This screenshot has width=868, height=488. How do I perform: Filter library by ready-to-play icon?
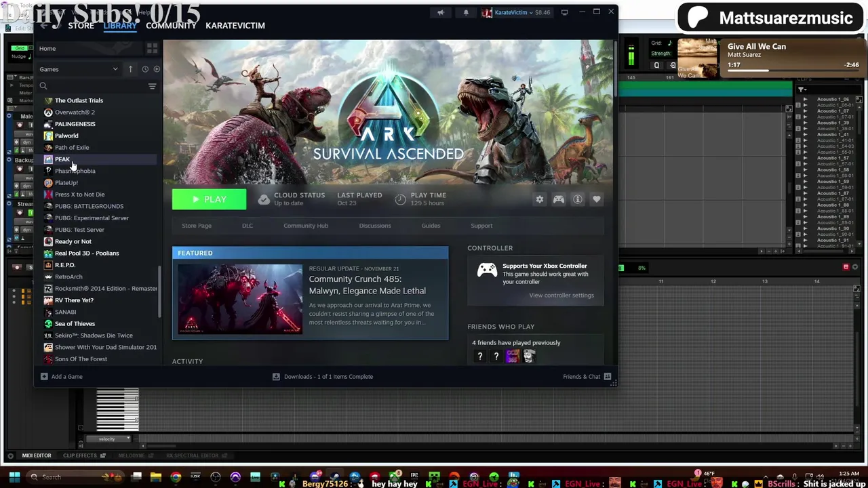(157, 69)
